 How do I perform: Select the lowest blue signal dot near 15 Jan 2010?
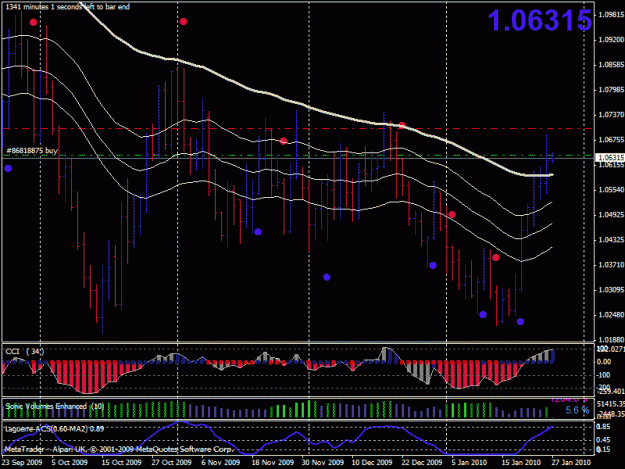tap(520, 322)
